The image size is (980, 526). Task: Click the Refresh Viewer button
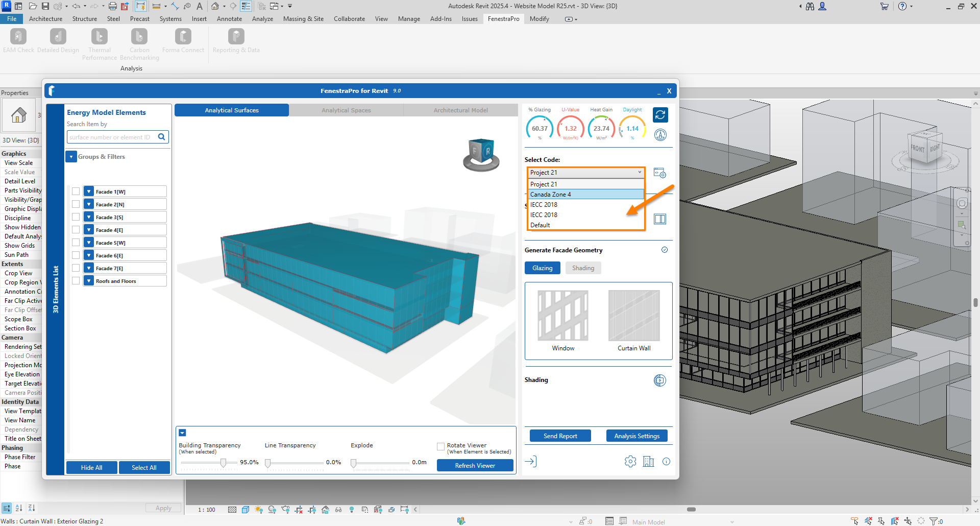point(475,466)
